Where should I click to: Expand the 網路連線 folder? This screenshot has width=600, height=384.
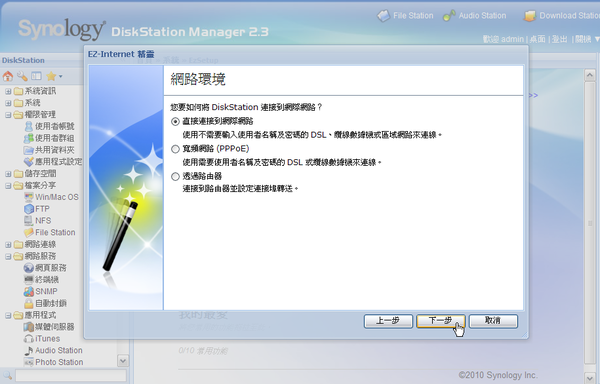[x=8, y=245]
